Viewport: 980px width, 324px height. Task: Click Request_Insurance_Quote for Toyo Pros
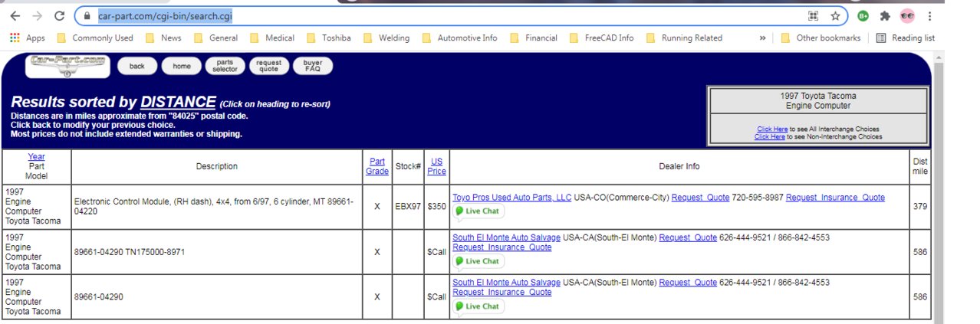pyautogui.click(x=835, y=198)
